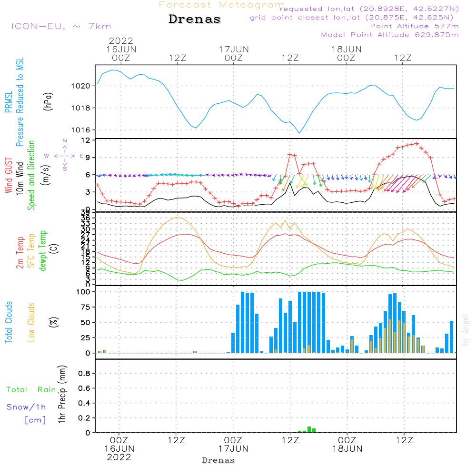Click the red "2m Temp" label

click(x=20, y=253)
